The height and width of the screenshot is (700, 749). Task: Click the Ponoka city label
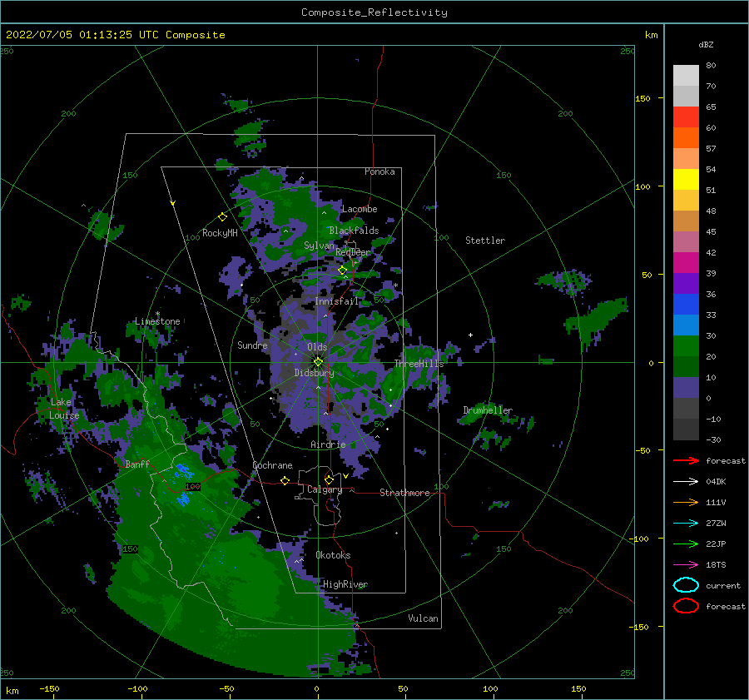point(379,171)
